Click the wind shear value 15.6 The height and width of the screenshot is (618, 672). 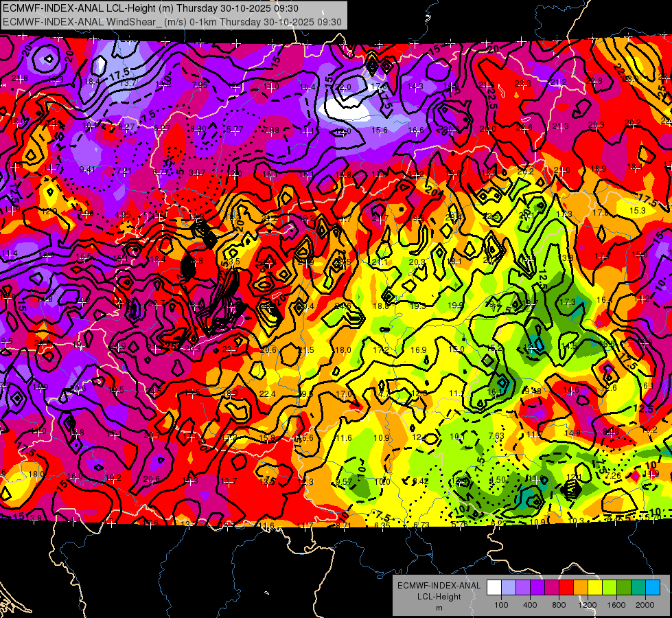[380, 130]
